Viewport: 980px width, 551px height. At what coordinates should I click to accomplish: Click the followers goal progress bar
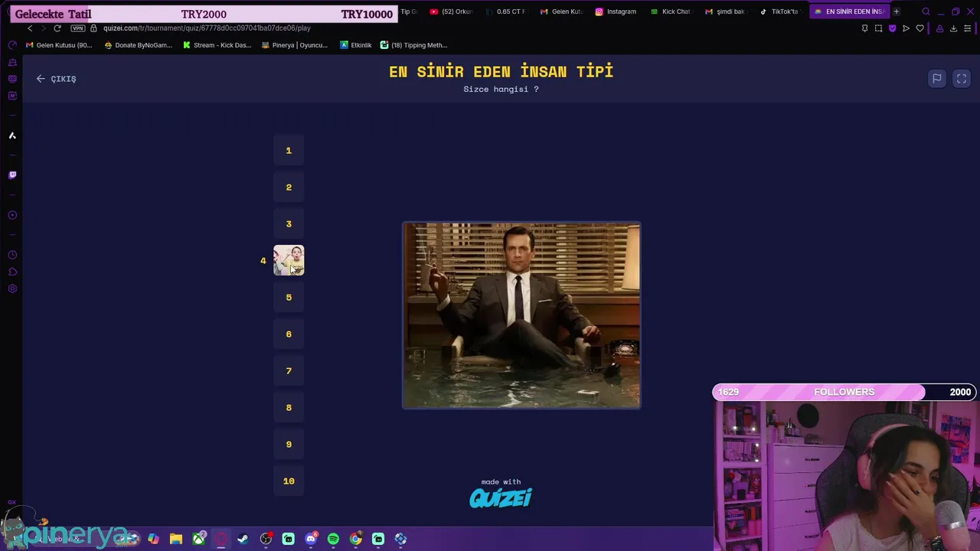[x=844, y=392]
